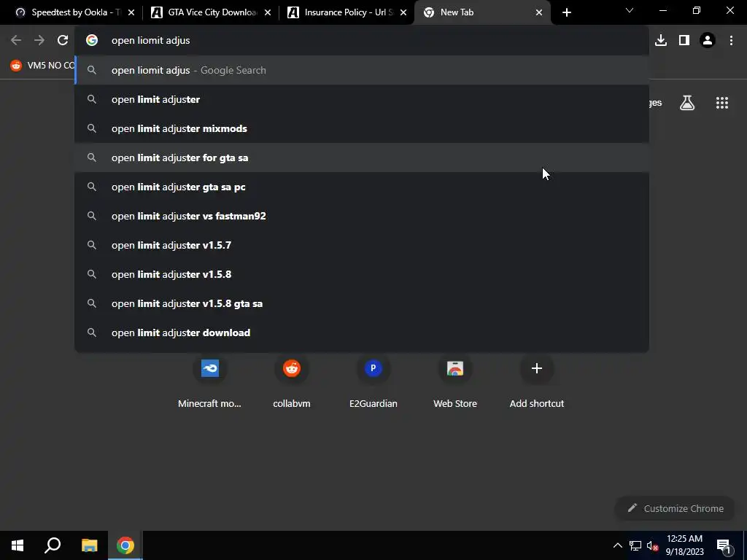The image size is (747, 560).
Task: Open the network status tray icon
Action: point(635,545)
